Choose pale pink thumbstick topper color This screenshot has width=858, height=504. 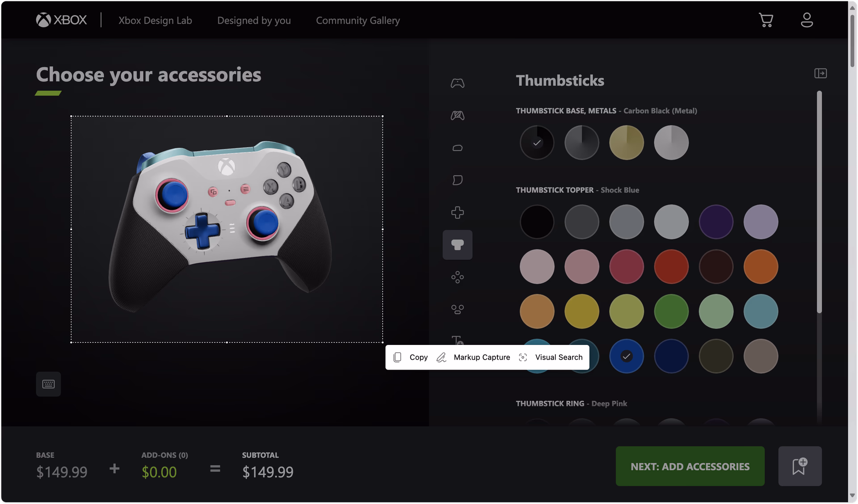[537, 267]
